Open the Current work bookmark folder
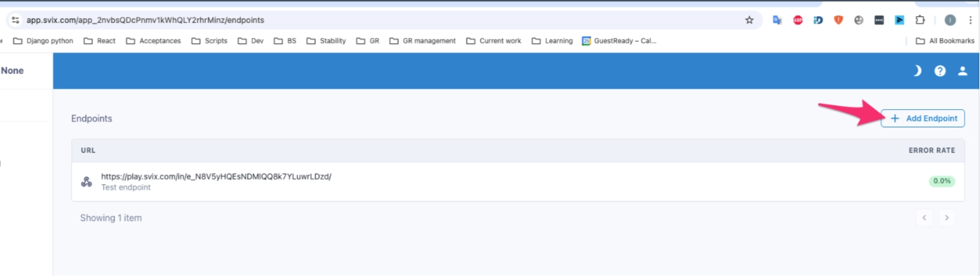The height and width of the screenshot is (276, 980). pyautogui.click(x=493, y=41)
